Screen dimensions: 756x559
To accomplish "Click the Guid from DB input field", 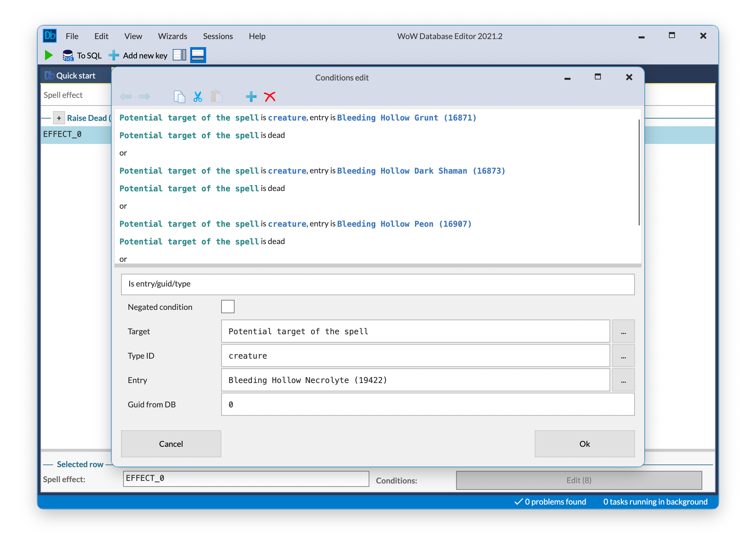I will tap(427, 404).
